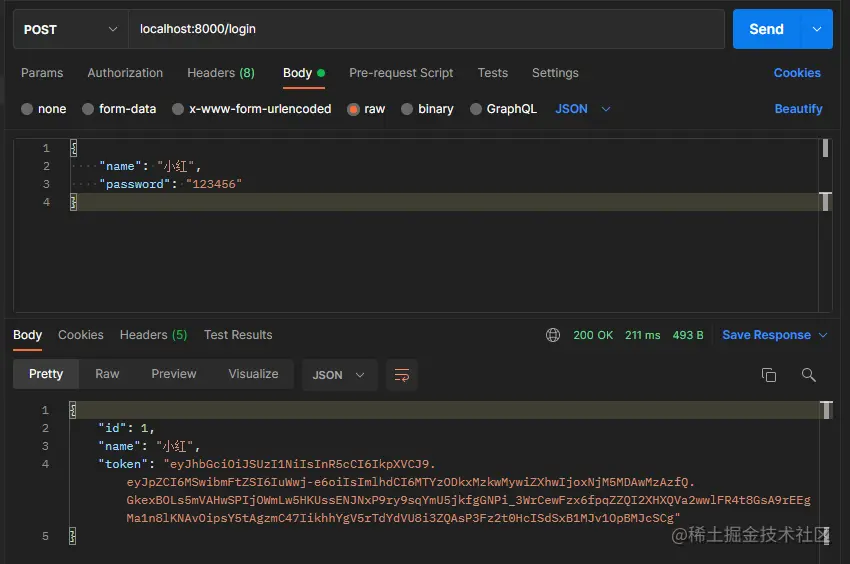Screen dimensions: 850x564
Task: Open the Pre-request Script tab
Action: pyautogui.click(x=401, y=73)
